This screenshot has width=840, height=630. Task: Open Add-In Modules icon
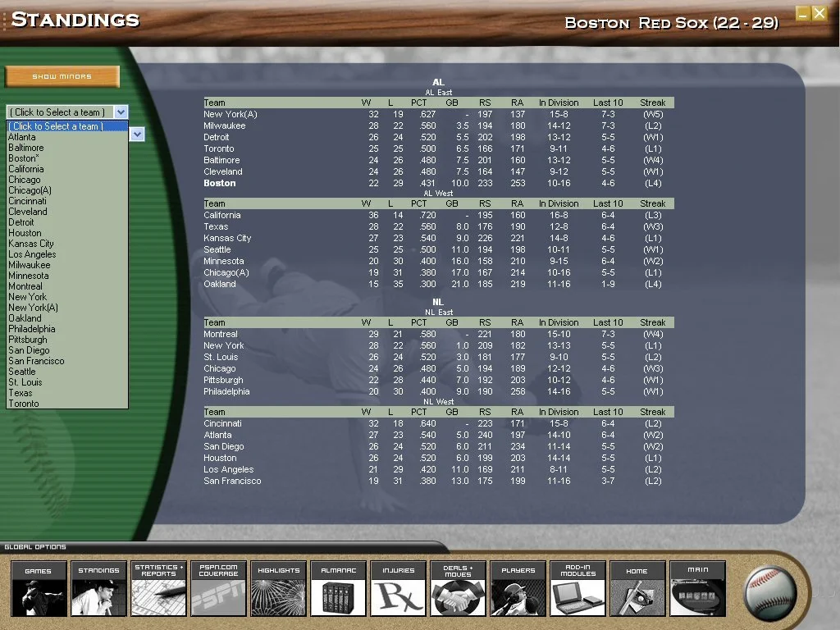[577, 588]
